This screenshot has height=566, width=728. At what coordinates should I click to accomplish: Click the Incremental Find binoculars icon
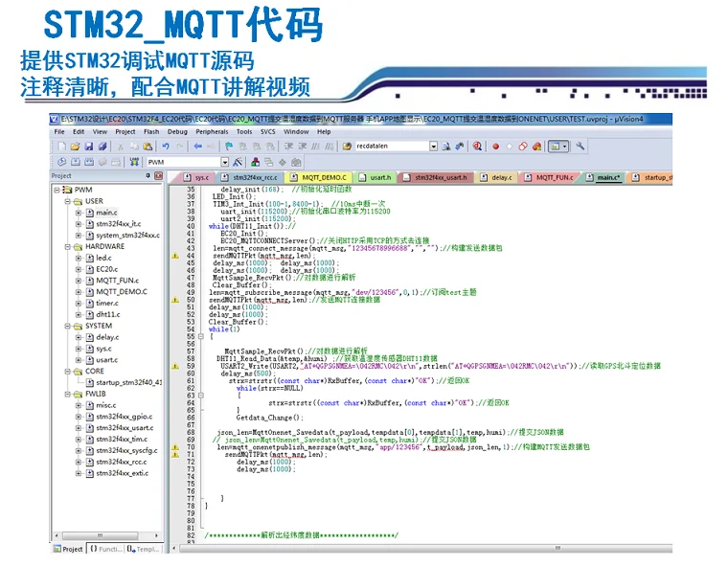(460, 147)
